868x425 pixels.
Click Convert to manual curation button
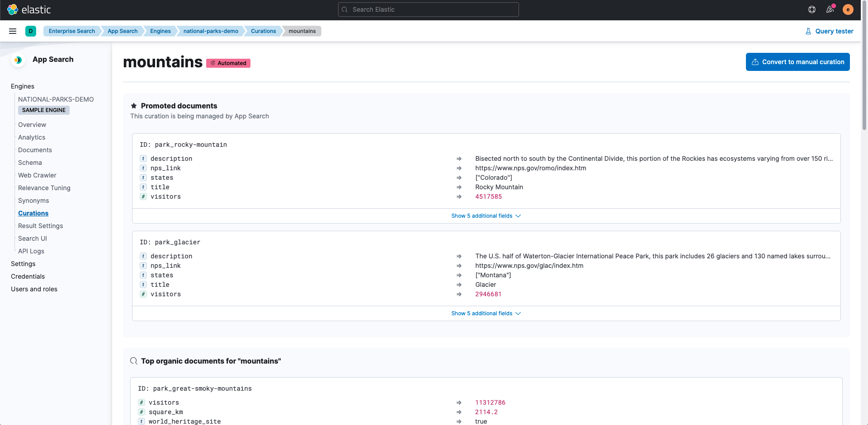click(797, 62)
